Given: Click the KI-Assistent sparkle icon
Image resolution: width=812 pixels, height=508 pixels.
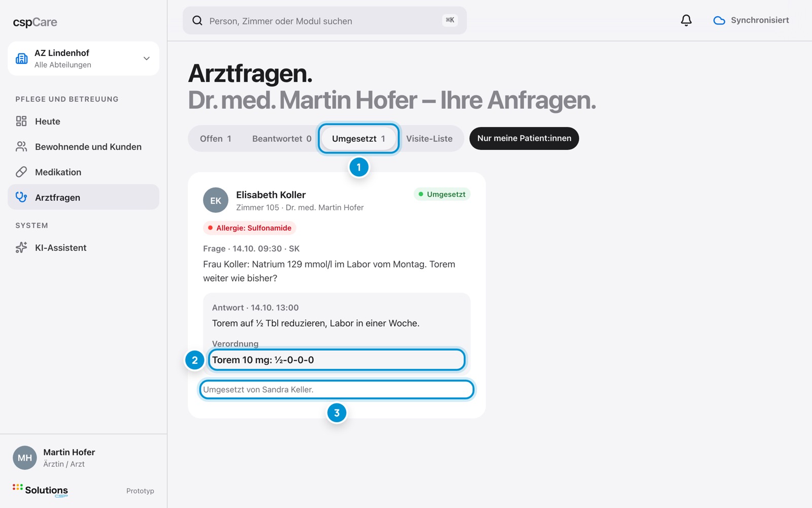Looking at the screenshot, I should click(21, 247).
